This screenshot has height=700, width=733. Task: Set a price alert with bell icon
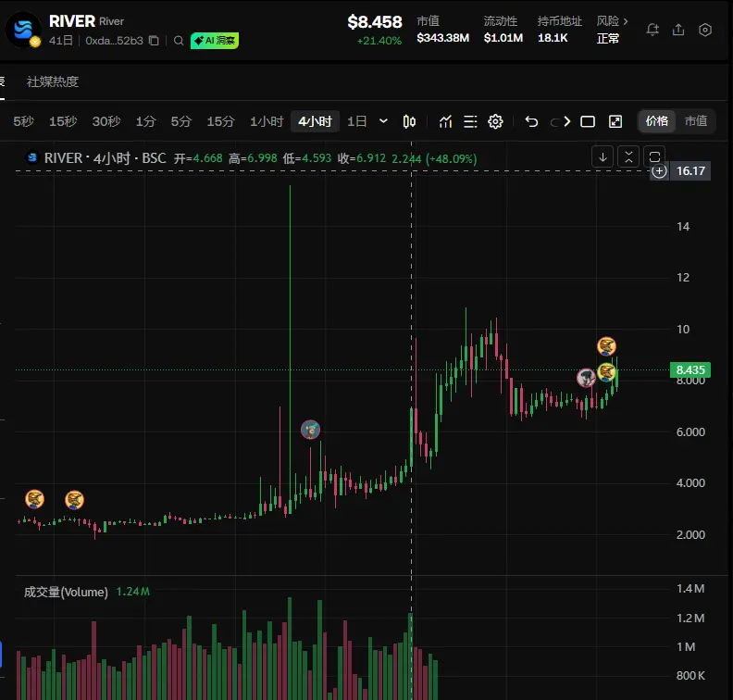coord(652,30)
